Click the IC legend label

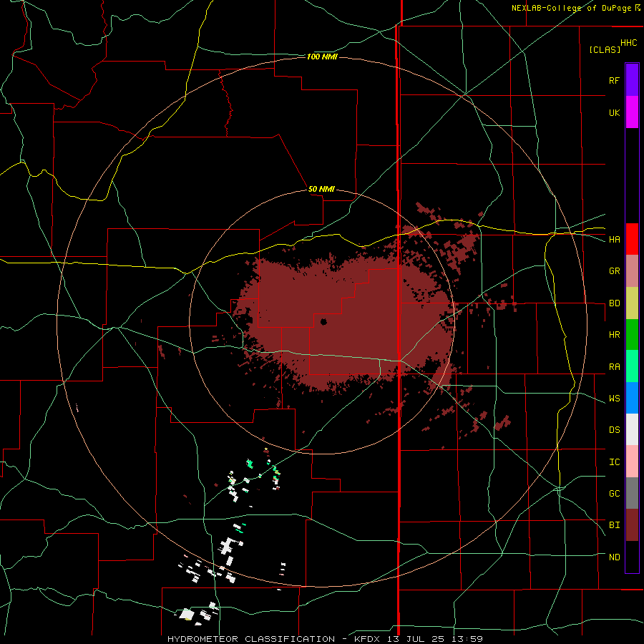pos(614,462)
